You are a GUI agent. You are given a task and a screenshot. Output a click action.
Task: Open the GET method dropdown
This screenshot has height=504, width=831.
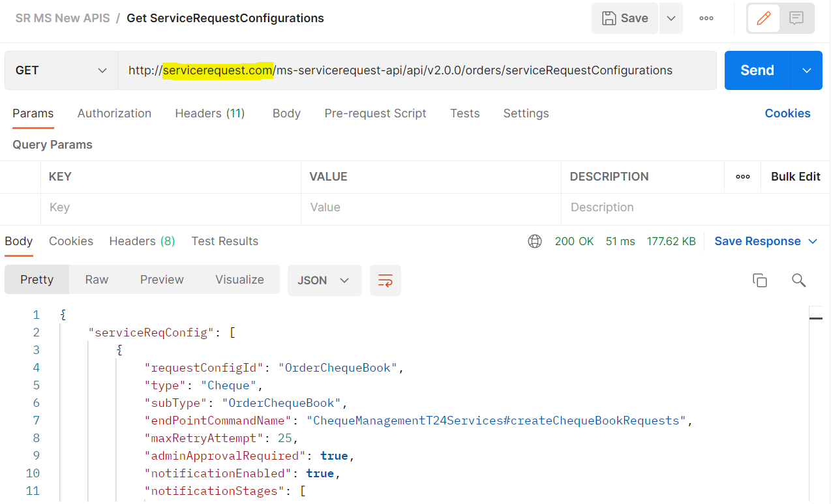[61, 70]
